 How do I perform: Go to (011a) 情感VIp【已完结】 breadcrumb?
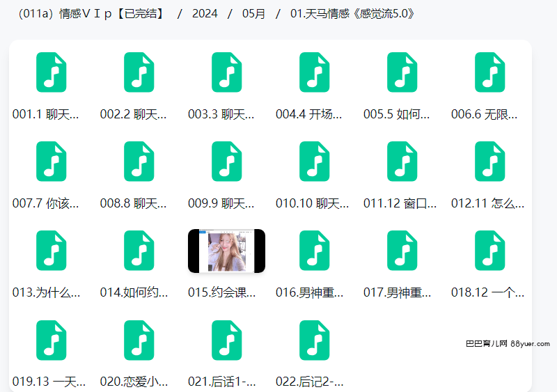click(91, 14)
